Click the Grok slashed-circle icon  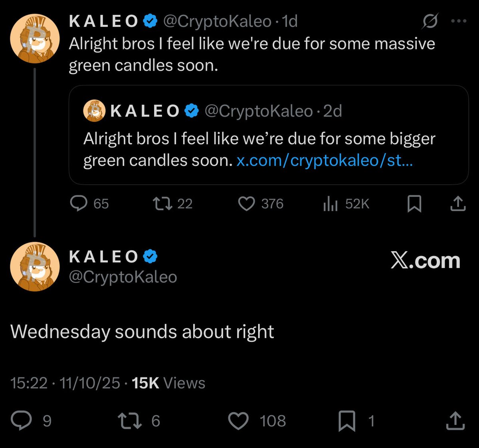(430, 22)
